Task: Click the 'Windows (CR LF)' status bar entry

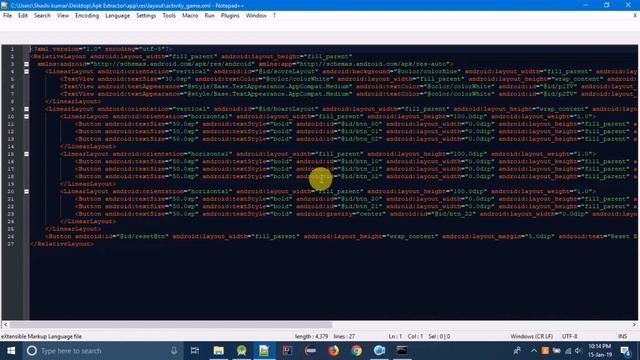Action: 531,336
